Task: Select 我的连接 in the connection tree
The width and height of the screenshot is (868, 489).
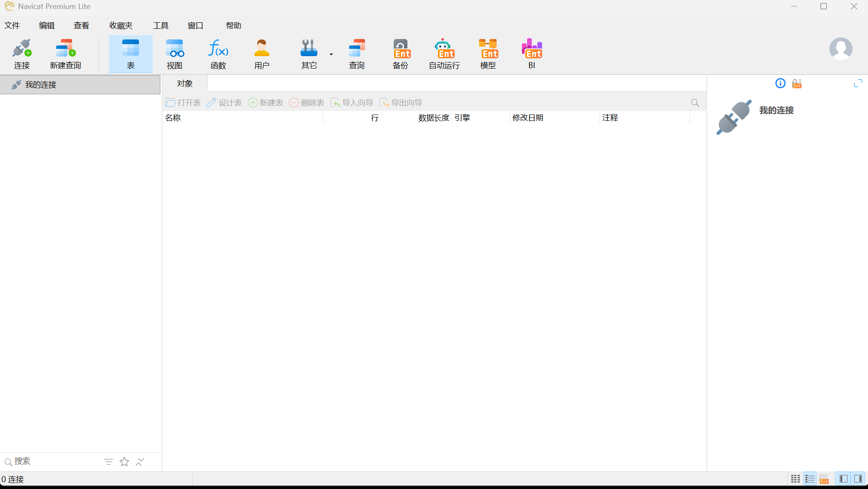Action: click(x=80, y=85)
